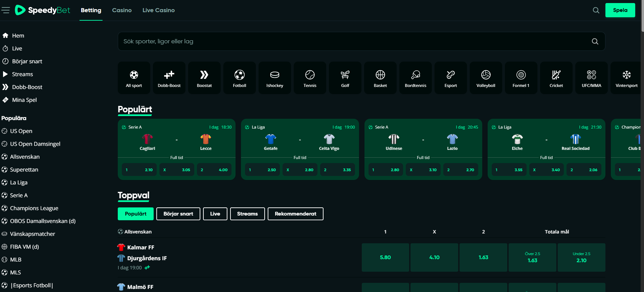Screen dimensions: 644x292
Task: Open the UFC/MMA sport tile
Action: click(x=592, y=78)
